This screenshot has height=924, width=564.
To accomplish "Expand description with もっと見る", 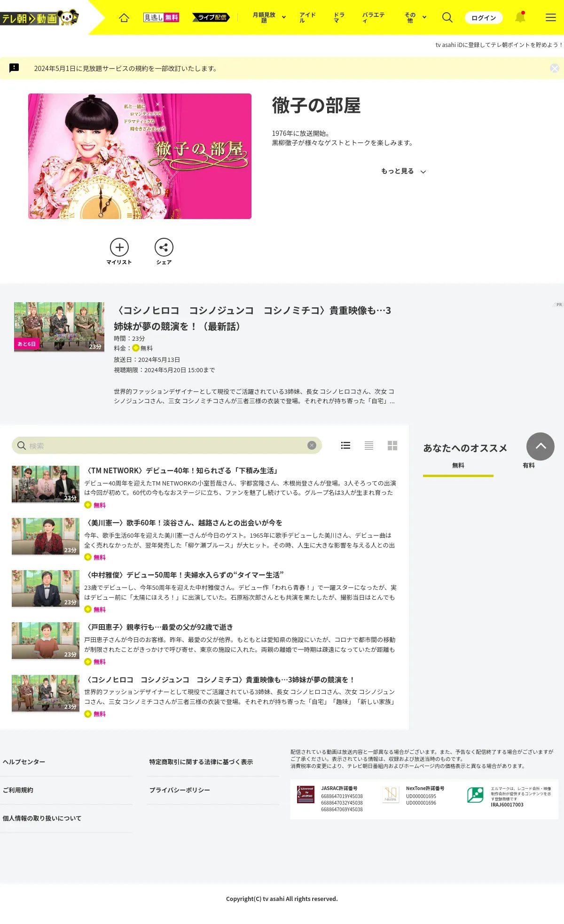I will tap(403, 171).
